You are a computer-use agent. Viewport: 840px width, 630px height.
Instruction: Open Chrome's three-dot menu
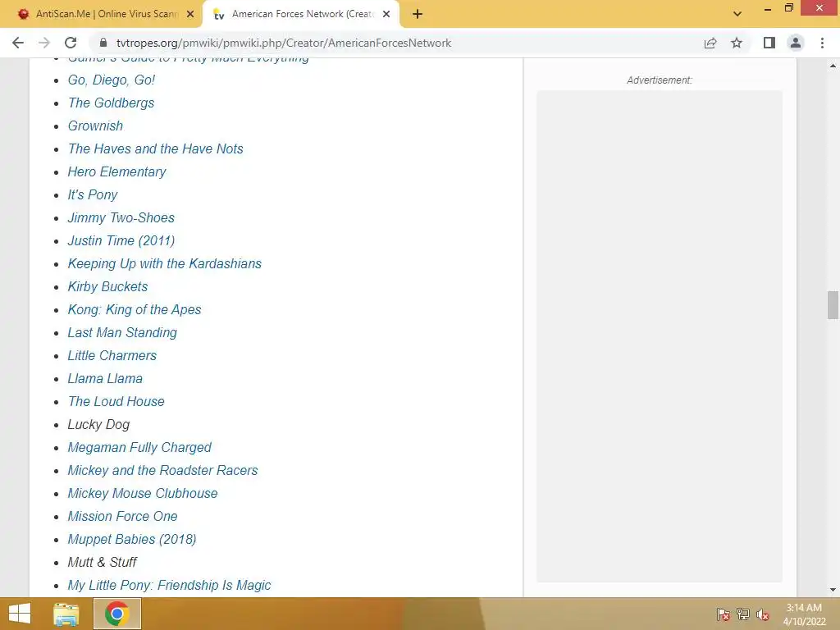pos(822,43)
